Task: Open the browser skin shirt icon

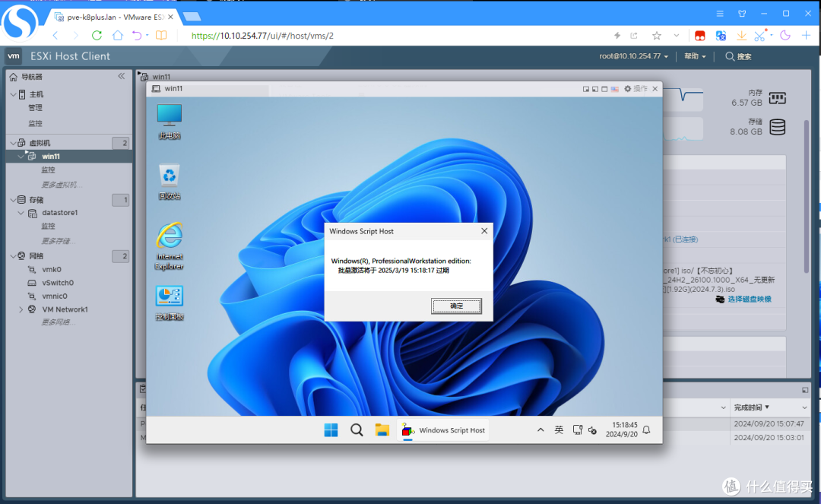Action: (x=742, y=14)
